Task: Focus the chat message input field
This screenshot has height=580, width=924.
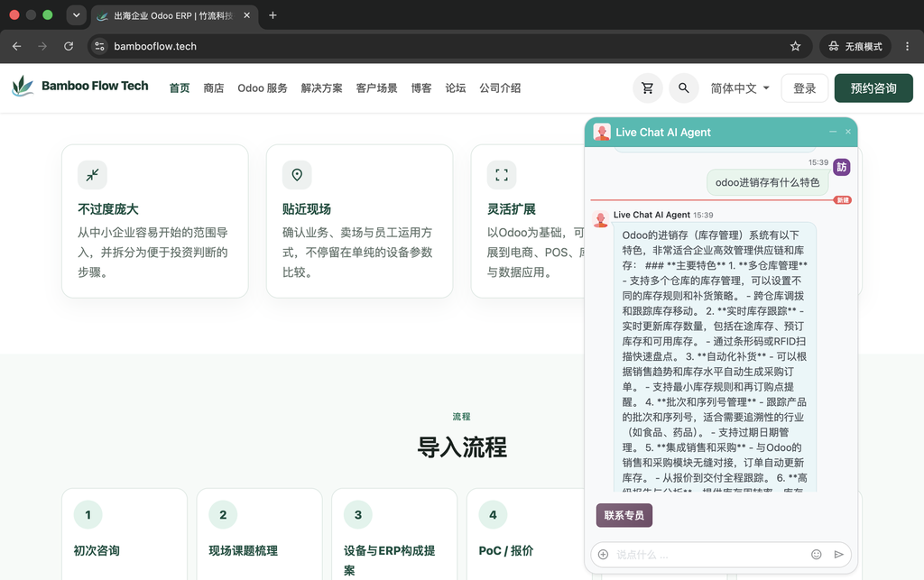Action: coord(710,554)
